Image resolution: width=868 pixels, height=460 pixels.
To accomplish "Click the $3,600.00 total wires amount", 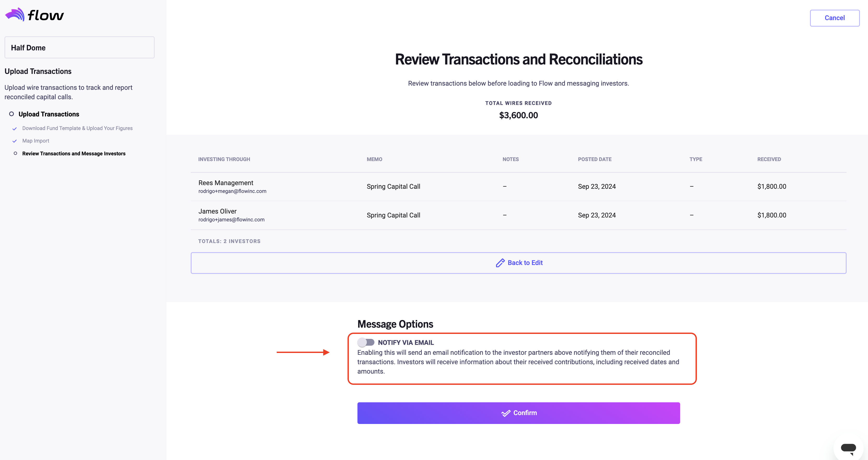I will pos(518,115).
